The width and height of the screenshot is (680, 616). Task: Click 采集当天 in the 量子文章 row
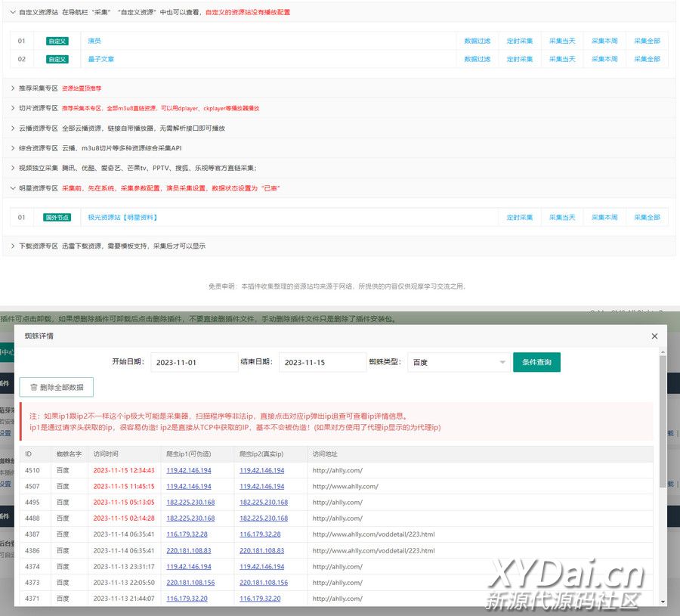(561, 59)
